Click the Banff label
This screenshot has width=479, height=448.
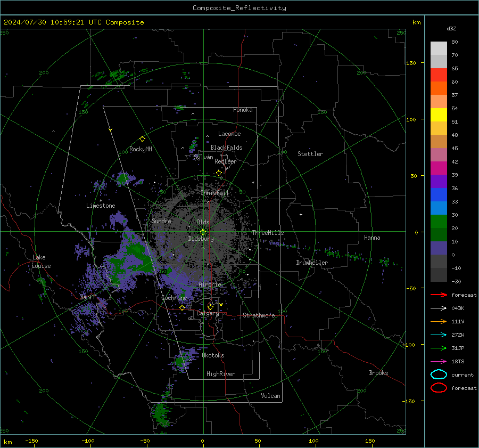coord(88,297)
